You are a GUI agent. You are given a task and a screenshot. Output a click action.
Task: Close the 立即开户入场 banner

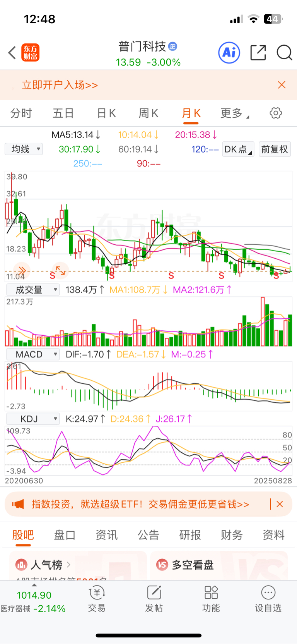click(x=282, y=85)
